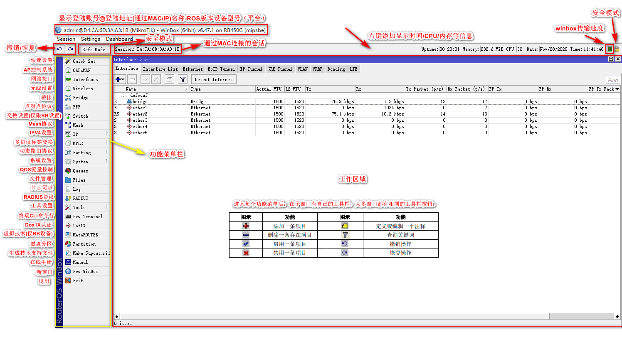The image size is (622, 364).
Task: Sort by the Name column header
Action: point(157,89)
